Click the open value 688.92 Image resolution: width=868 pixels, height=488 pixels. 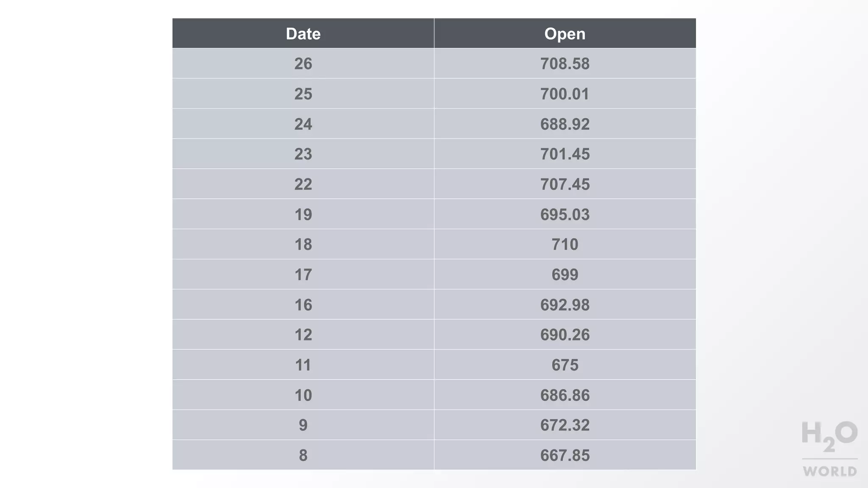pos(565,124)
